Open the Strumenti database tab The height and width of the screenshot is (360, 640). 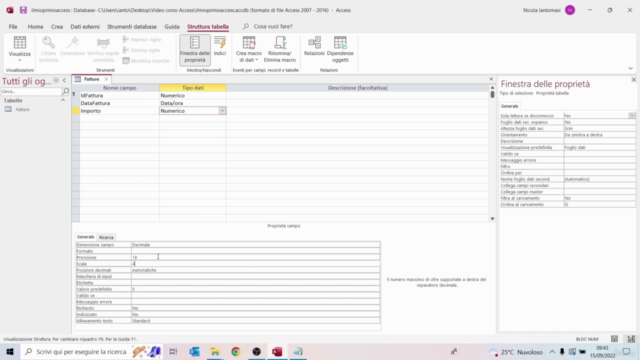tap(132, 27)
